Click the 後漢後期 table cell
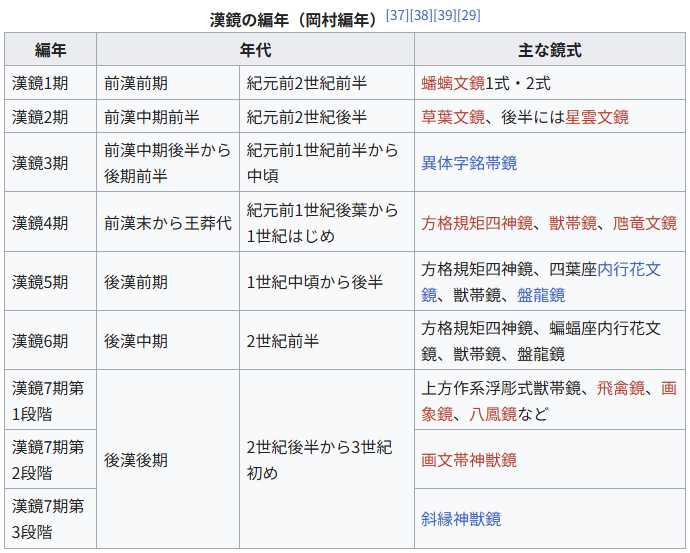This screenshot has height=553, width=690. click(136, 460)
